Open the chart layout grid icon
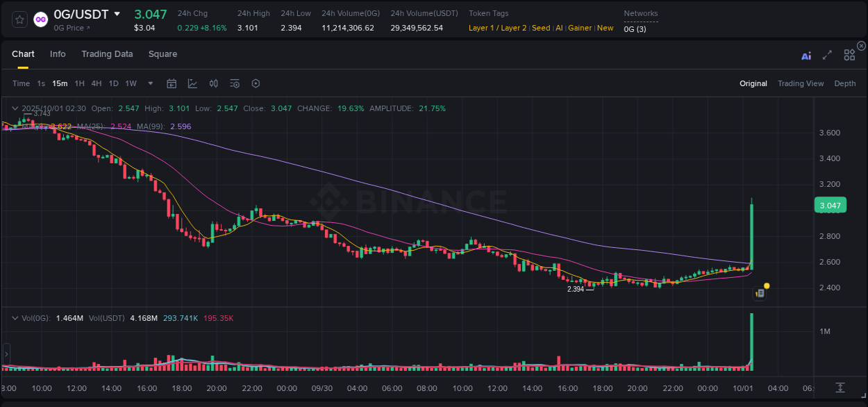Viewport: 868px width, 407px height. (x=849, y=56)
